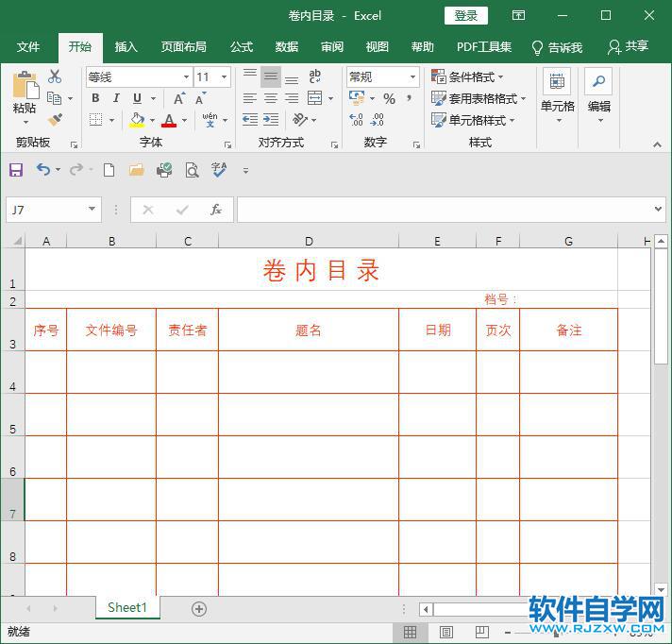Open the insert function fx dialog

pos(216,210)
